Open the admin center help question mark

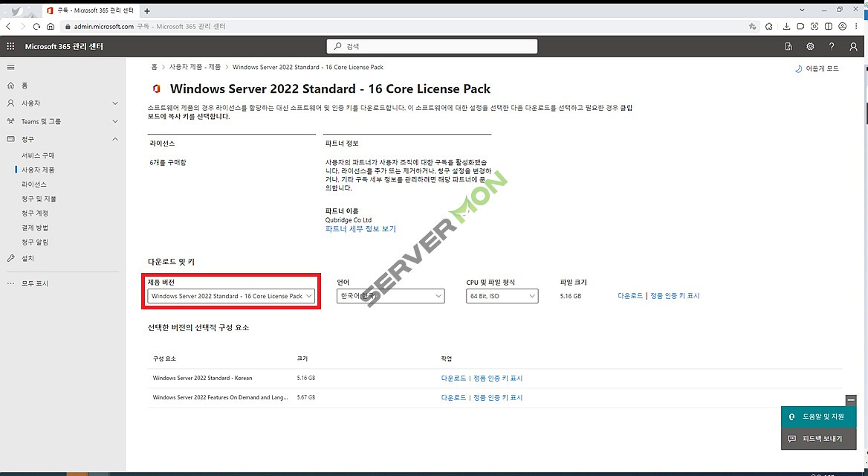point(832,47)
